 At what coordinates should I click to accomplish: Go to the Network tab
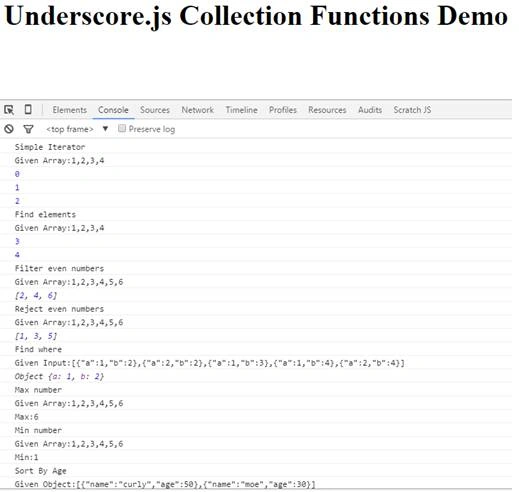pyautogui.click(x=198, y=110)
